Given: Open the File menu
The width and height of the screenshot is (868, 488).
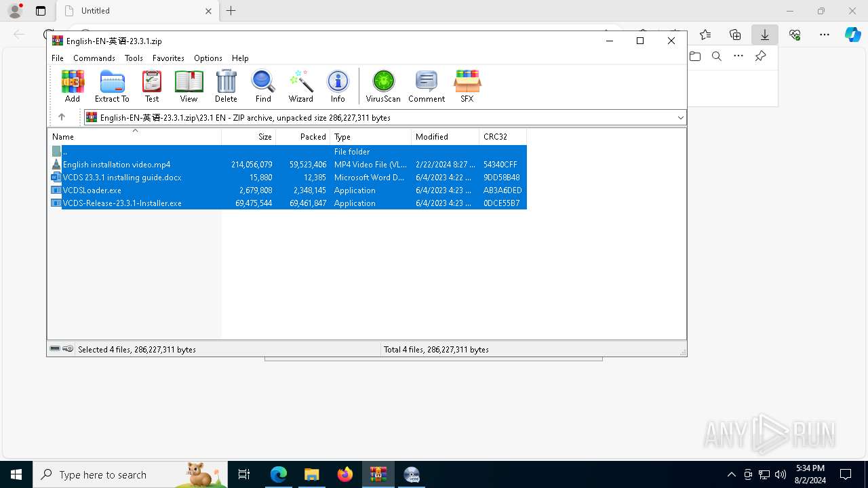Looking at the screenshot, I should pos(58,58).
